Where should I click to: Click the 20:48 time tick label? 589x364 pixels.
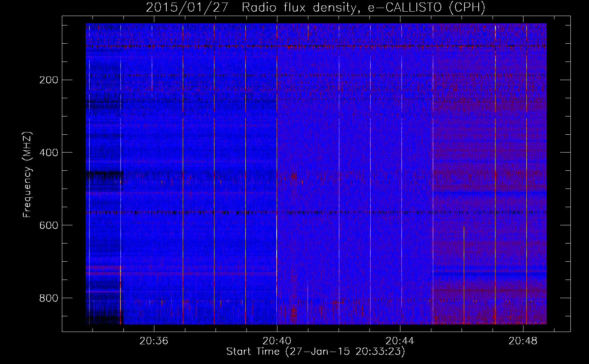tap(523, 341)
